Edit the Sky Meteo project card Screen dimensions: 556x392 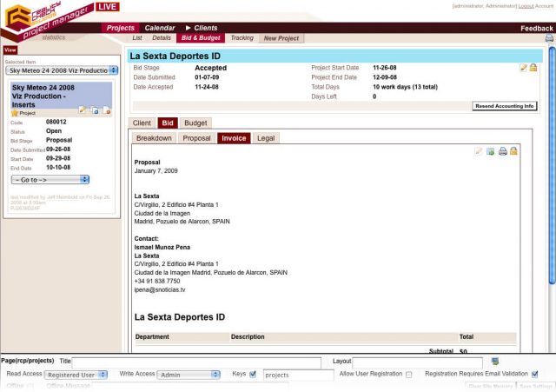tap(83, 110)
